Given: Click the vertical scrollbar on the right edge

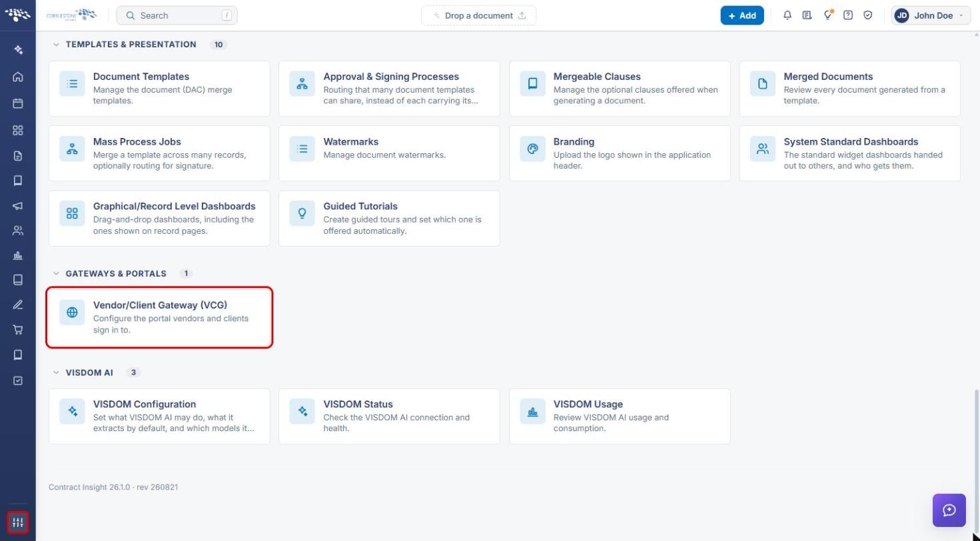Looking at the screenshot, I should tap(977, 460).
